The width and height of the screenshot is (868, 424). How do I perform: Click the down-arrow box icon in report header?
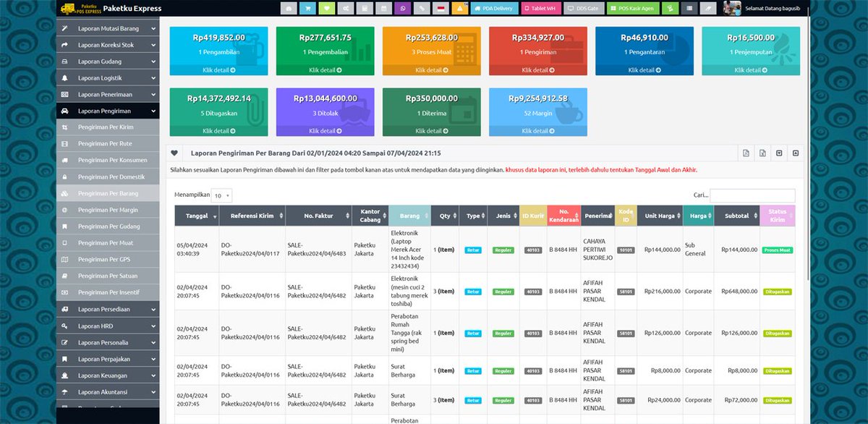779,153
